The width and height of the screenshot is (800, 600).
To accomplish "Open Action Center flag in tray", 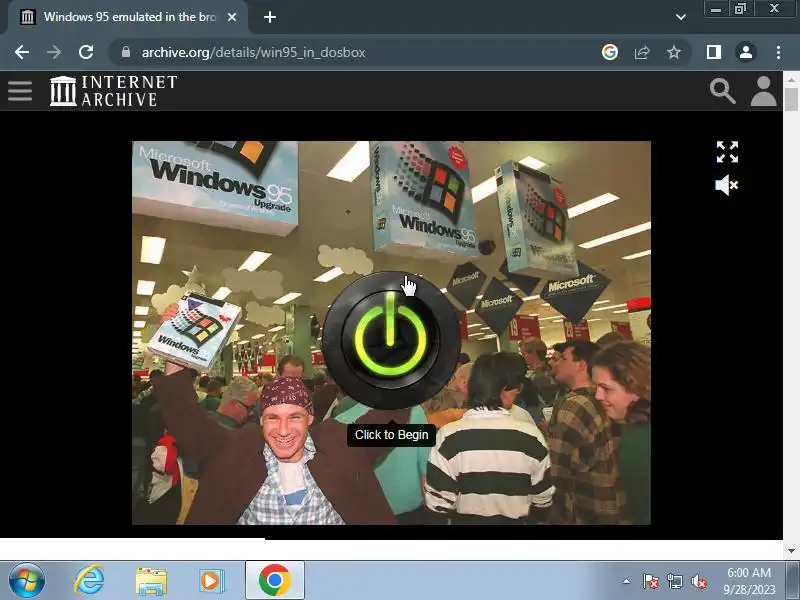I will pos(651,581).
